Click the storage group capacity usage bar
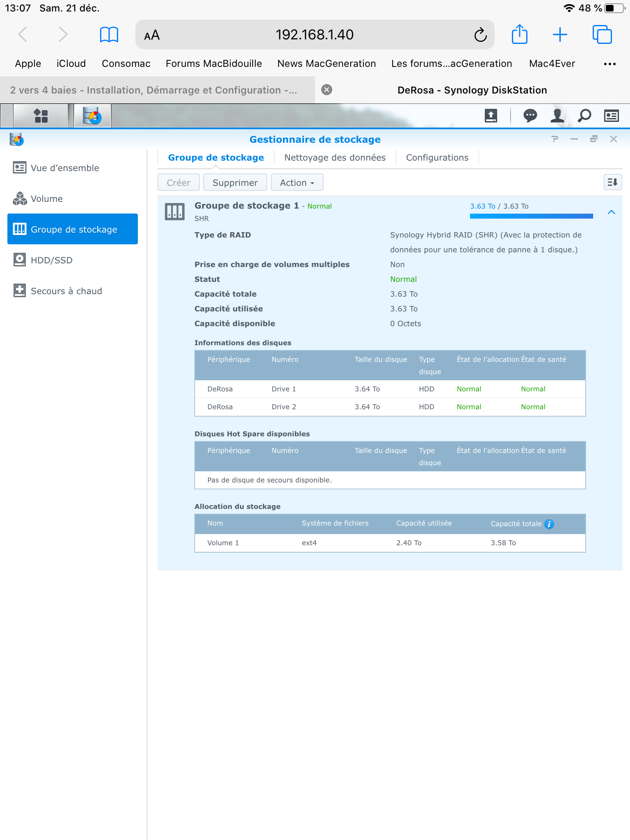 (531, 216)
